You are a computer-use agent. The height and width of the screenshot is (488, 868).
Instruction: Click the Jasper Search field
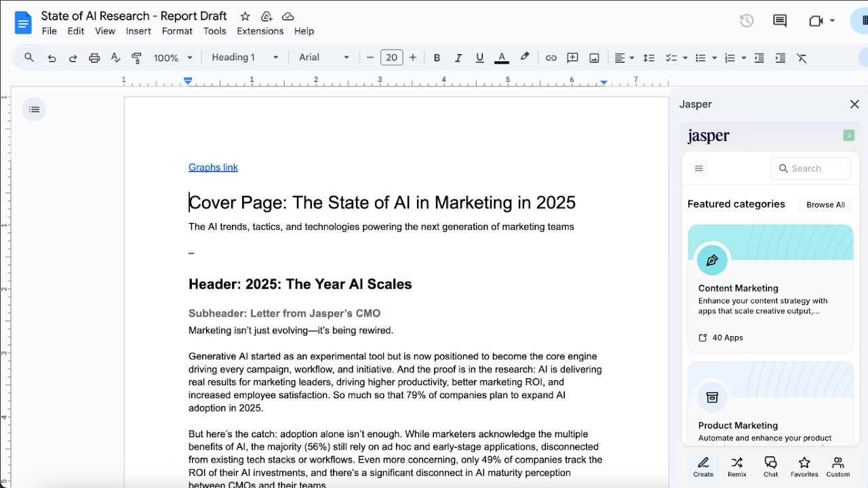pyautogui.click(x=811, y=168)
